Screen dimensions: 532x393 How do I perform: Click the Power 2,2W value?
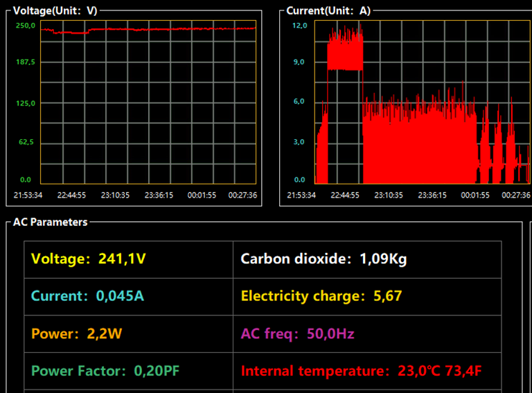(x=76, y=333)
